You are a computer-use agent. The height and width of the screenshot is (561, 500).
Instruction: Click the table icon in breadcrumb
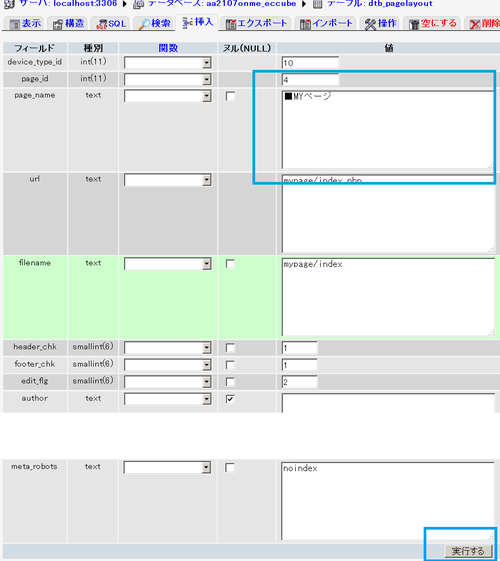click(317, 4)
